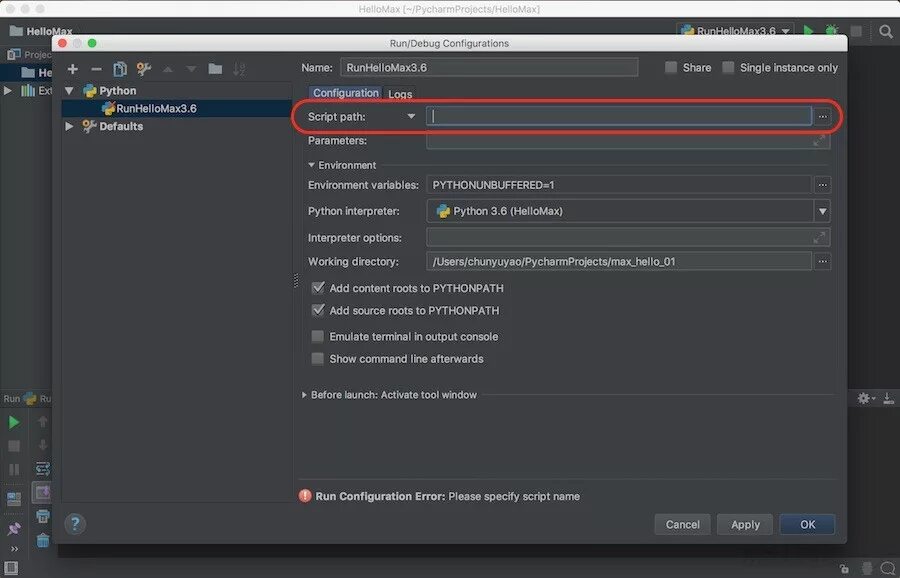Click the error exclamation icon
The height and width of the screenshot is (578, 900).
point(305,496)
